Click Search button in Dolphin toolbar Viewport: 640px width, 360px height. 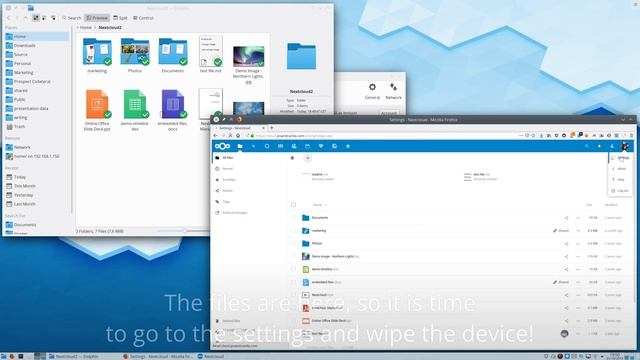pos(72,18)
